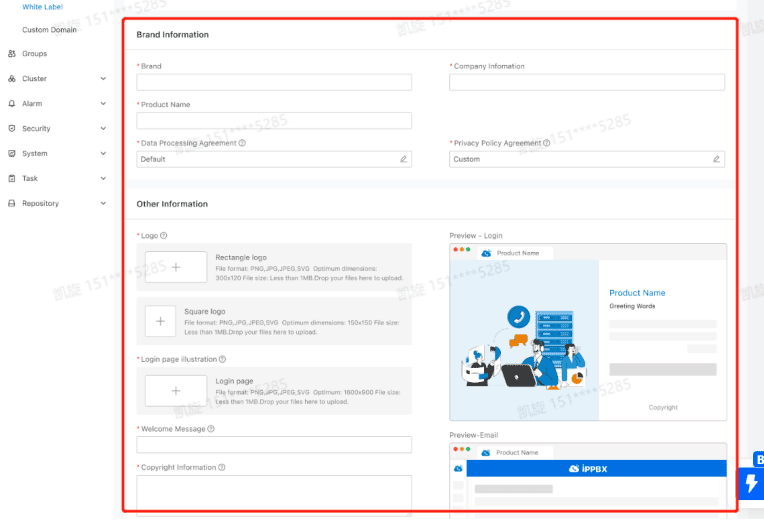
Task: Click the Cluster sidebar icon
Action: (x=12, y=78)
